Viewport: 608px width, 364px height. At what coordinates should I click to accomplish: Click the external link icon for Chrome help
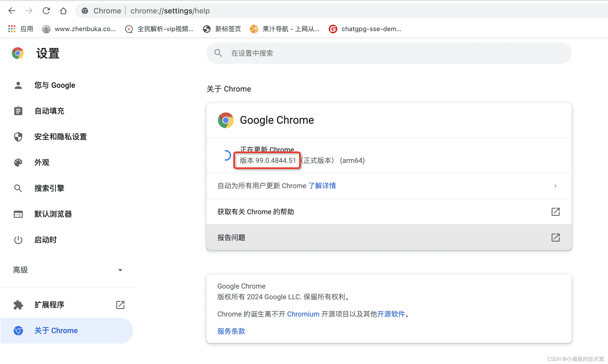point(555,212)
